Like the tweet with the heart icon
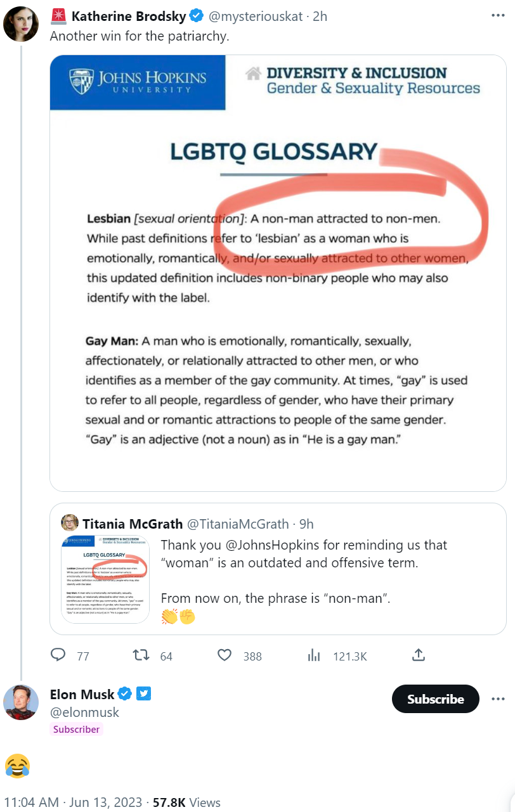Image resolution: width=515 pixels, height=812 pixels. pos(225,655)
